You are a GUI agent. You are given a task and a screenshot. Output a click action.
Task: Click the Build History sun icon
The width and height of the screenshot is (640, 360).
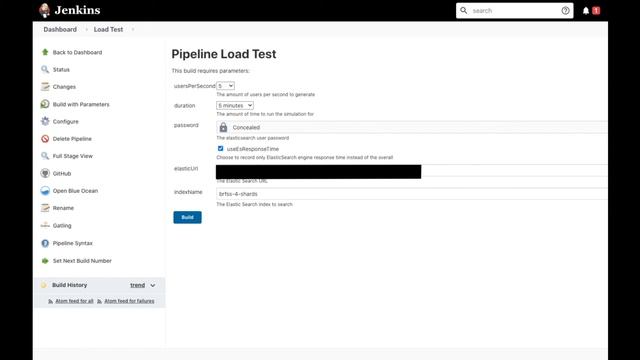tap(44, 285)
